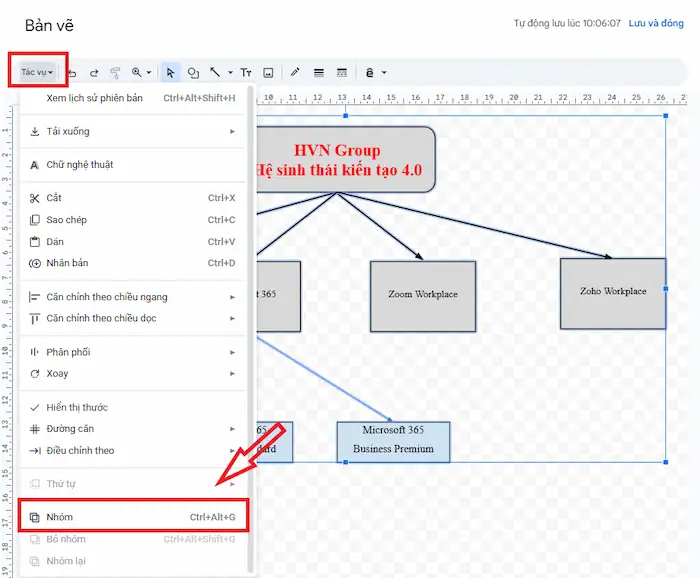
Task: Toggle Hiển thị thước ruler display
Action: [132, 408]
